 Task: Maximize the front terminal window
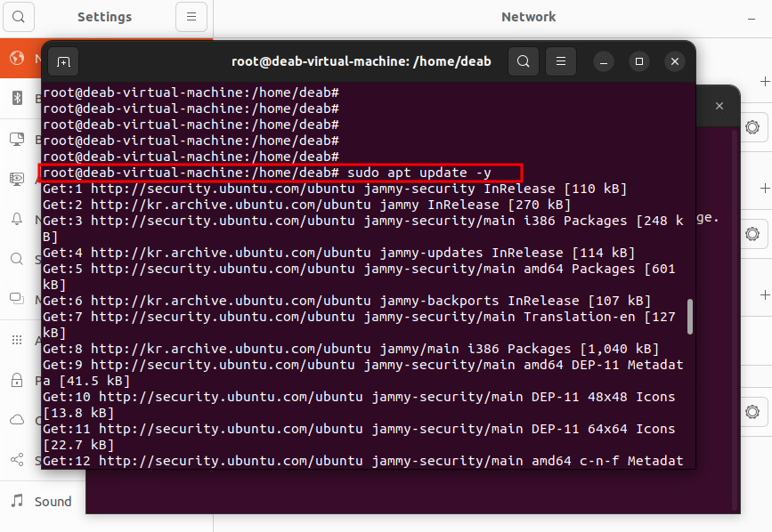[x=639, y=61]
